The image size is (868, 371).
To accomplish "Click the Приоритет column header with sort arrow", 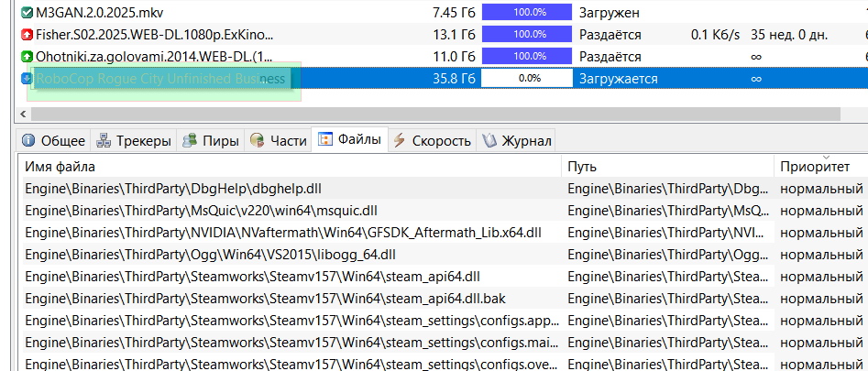I will click(x=820, y=167).
